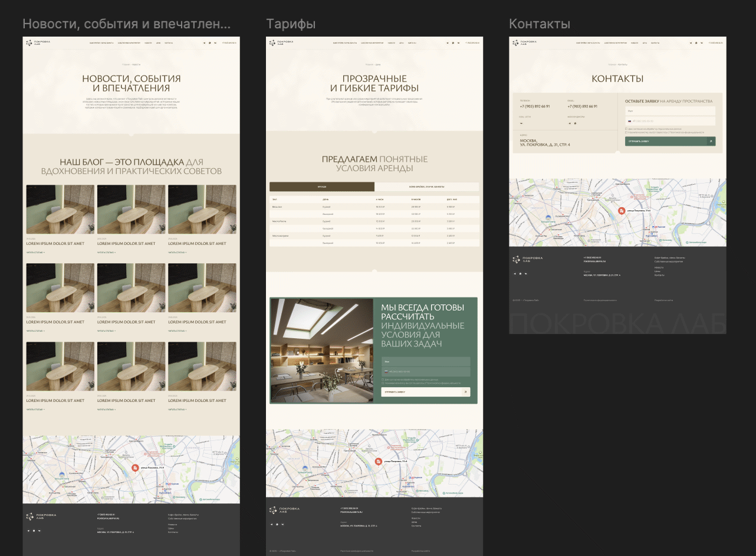Check the privacy policy checkbox in Контакты form
The height and width of the screenshot is (556, 756).
pyautogui.click(x=626, y=133)
